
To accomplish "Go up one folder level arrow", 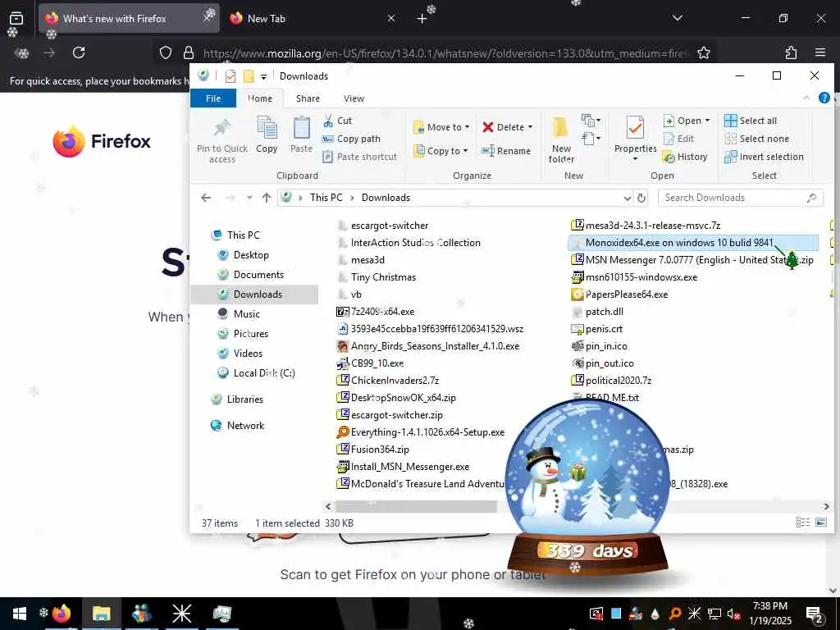I will [267, 198].
